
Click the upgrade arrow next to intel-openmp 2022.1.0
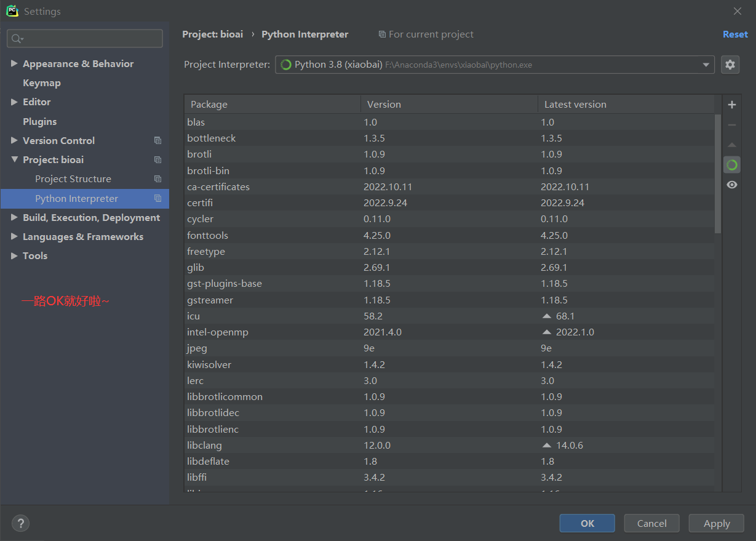[546, 332]
